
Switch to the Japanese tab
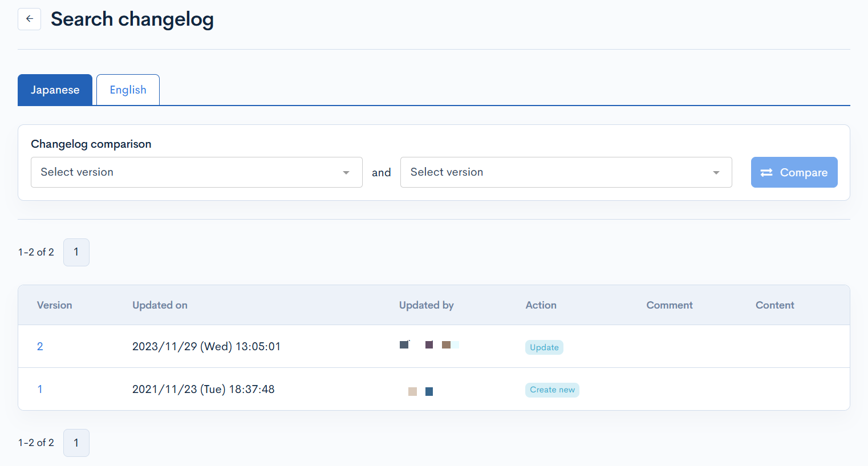[x=55, y=90]
